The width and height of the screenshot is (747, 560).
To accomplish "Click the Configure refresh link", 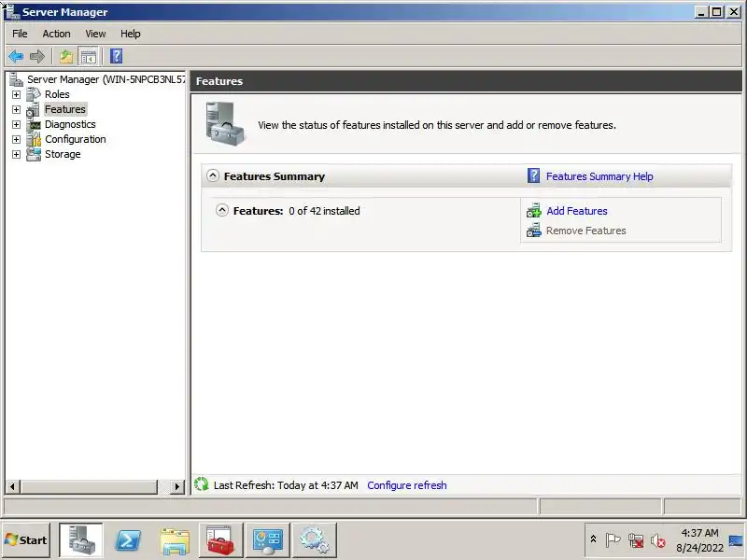I will point(407,485).
